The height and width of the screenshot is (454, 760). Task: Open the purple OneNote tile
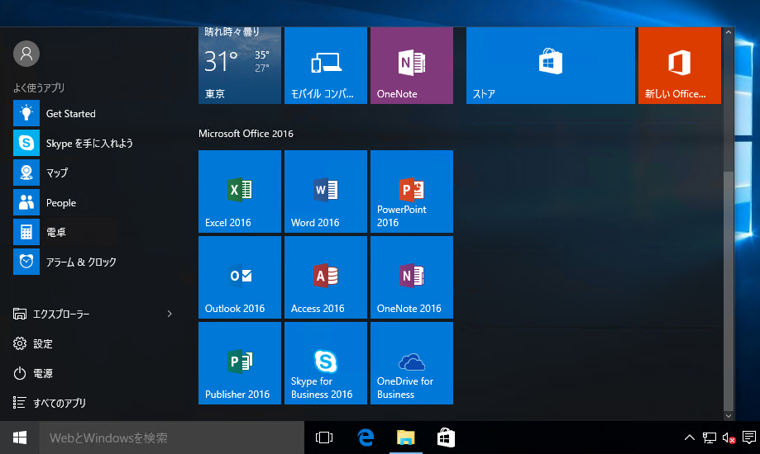click(412, 65)
